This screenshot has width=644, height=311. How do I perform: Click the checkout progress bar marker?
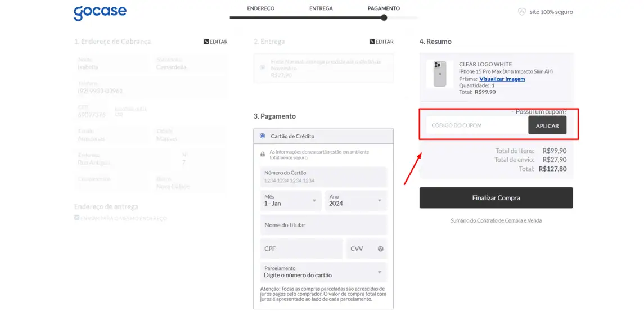pyautogui.click(x=384, y=17)
